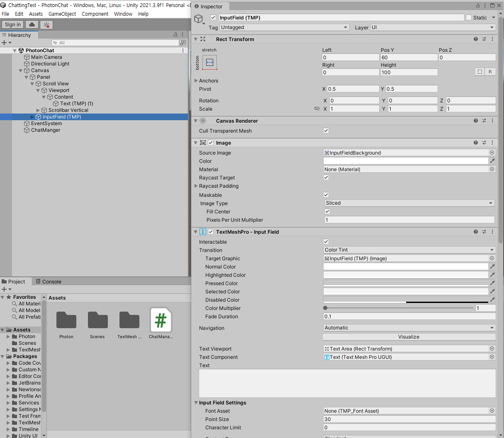This screenshot has width=504, height=438.
Task: Open the Assets menu
Action: coord(36,14)
